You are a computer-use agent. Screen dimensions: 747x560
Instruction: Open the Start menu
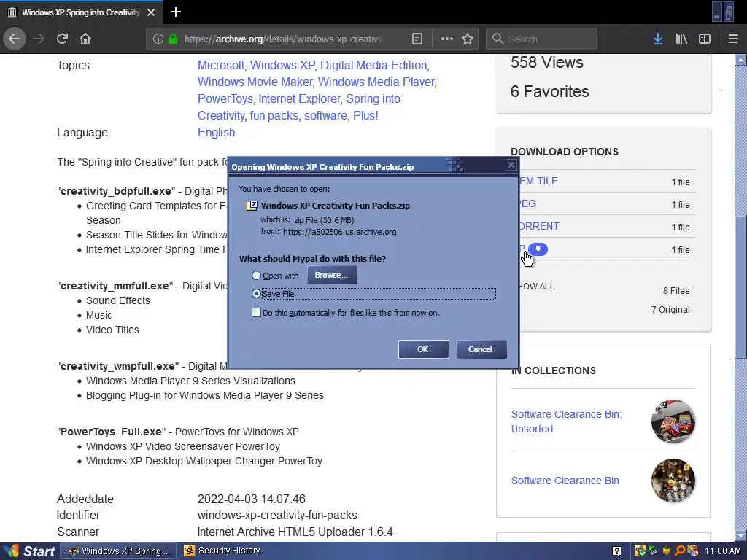pyautogui.click(x=29, y=551)
